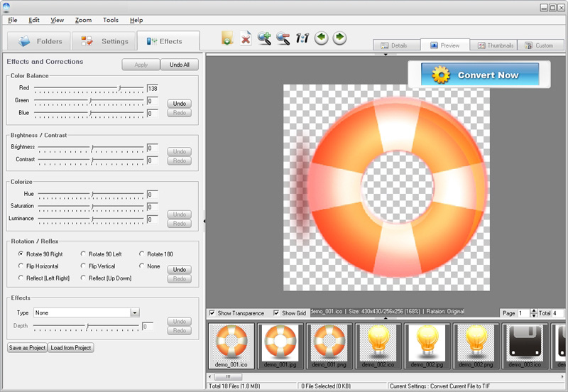Click the zoom in magnifier icon
Screen dimensions: 568x392
[x=264, y=38]
